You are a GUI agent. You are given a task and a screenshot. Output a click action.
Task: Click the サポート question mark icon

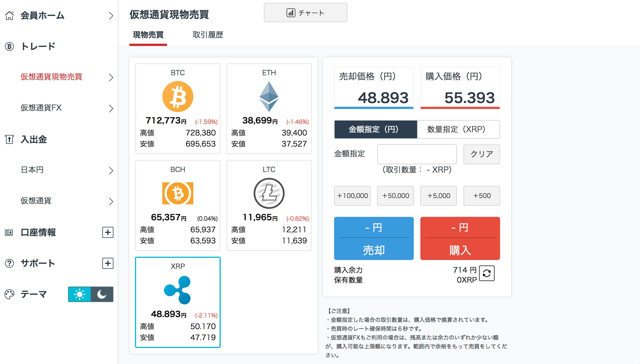pyautogui.click(x=9, y=263)
